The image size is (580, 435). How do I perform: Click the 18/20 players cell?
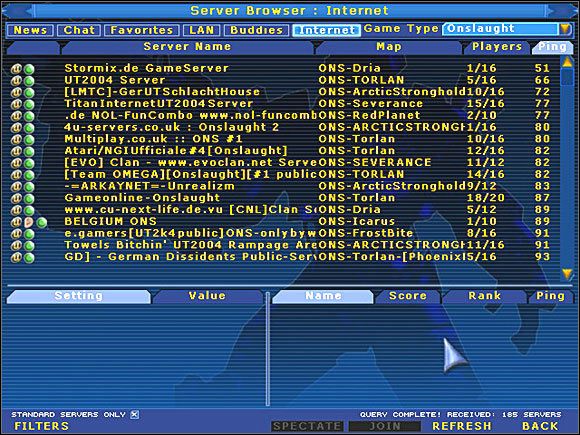point(486,198)
